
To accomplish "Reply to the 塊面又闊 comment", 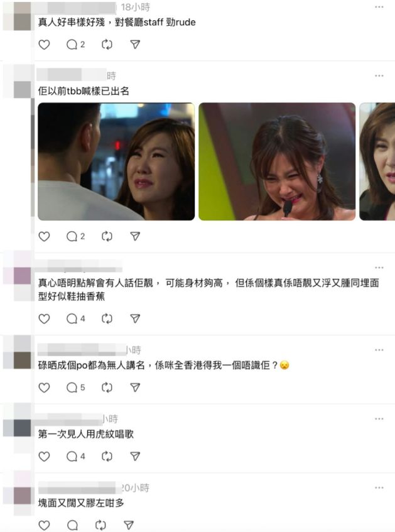I will (72, 525).
